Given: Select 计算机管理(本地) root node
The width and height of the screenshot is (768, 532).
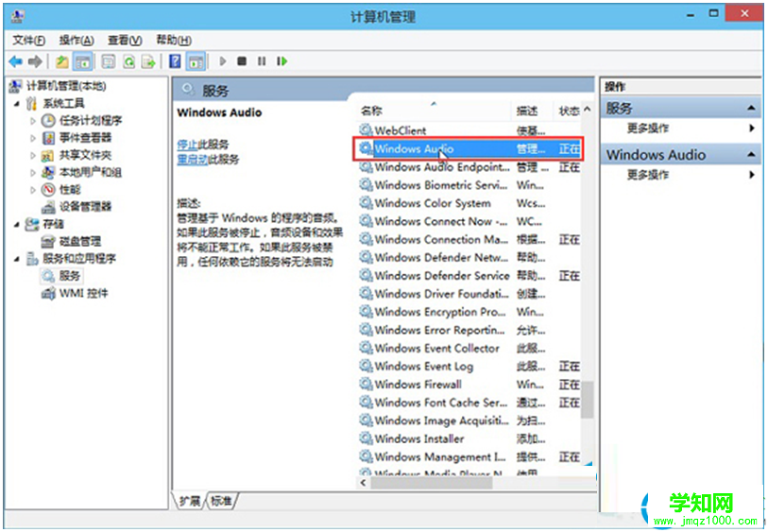Looking at the screenshot, I should 66,86.
